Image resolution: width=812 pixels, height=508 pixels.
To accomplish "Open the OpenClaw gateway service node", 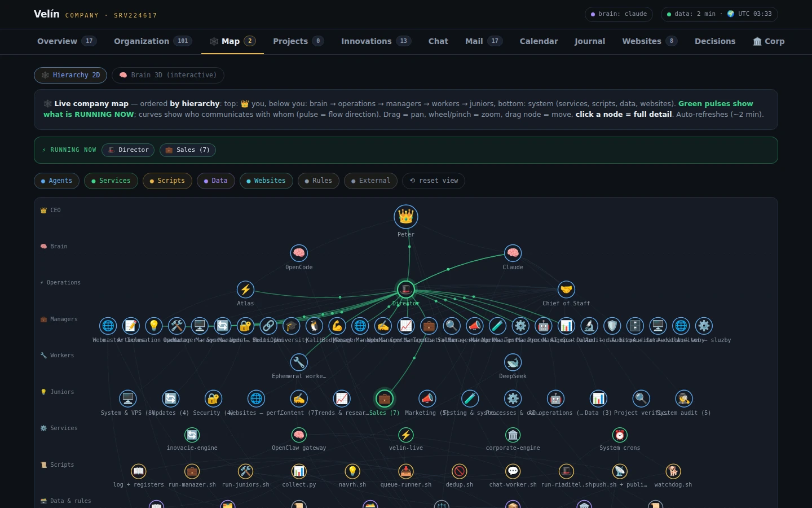I will pos(299,435).
